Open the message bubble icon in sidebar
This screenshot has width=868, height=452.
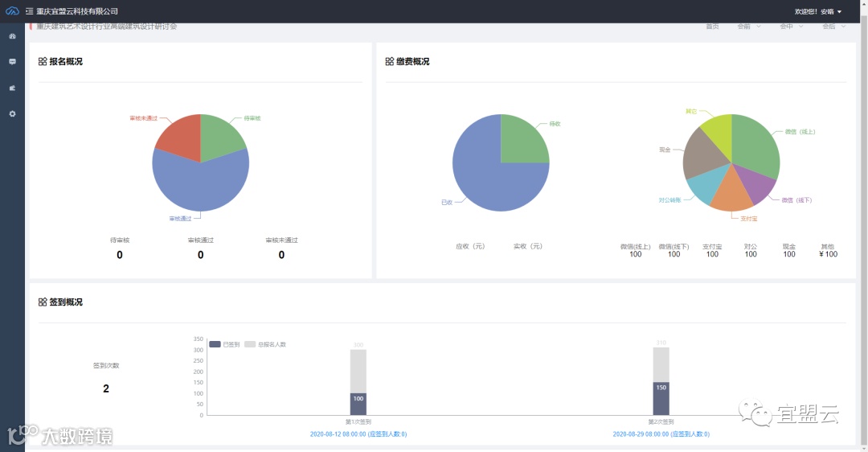click(12, 61)
